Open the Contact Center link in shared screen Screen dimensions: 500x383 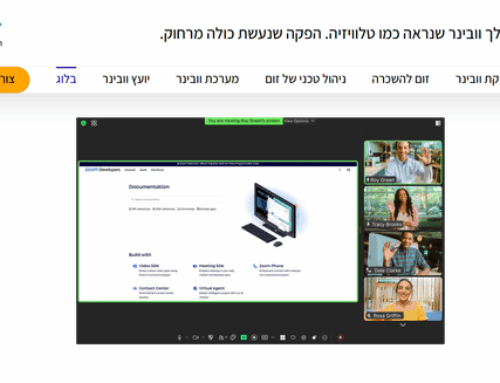[154, 288]
